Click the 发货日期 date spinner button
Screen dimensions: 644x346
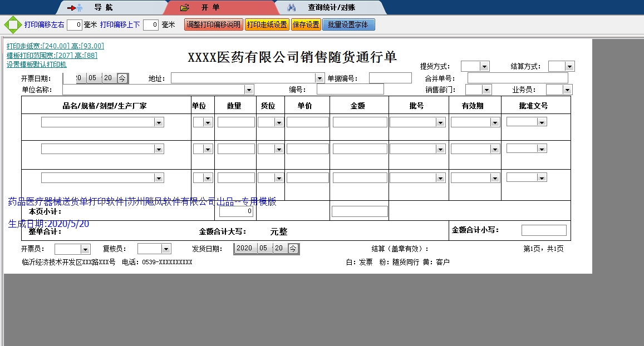[x=293, y=249]
